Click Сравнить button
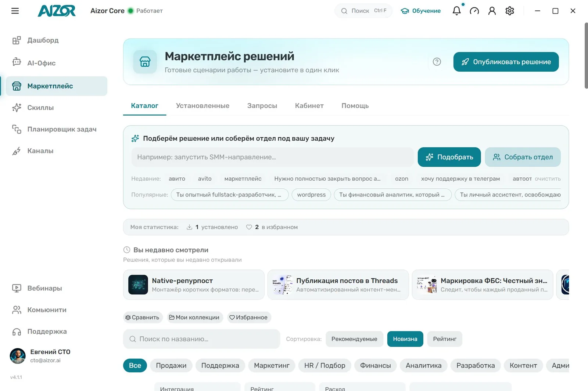The width and height of the screenshot is (588, 391). tap(142, 317)
